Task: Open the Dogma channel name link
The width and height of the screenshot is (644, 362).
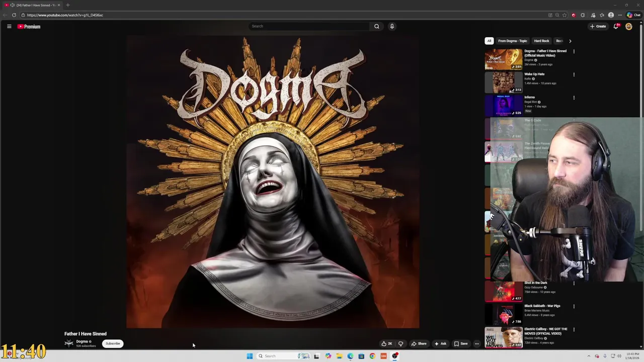Action: (82, 341)
